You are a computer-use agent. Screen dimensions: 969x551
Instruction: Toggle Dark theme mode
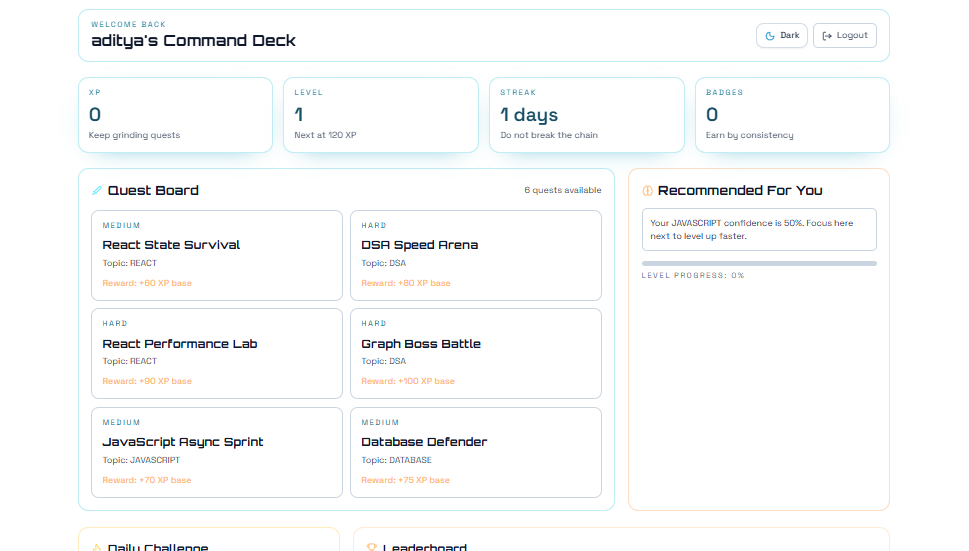pos(781,35)
